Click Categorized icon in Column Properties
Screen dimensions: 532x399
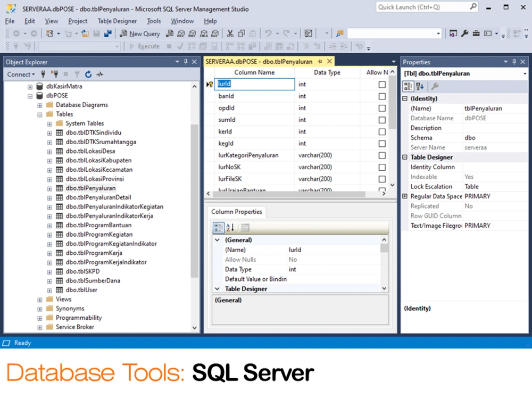click(218, 228)
